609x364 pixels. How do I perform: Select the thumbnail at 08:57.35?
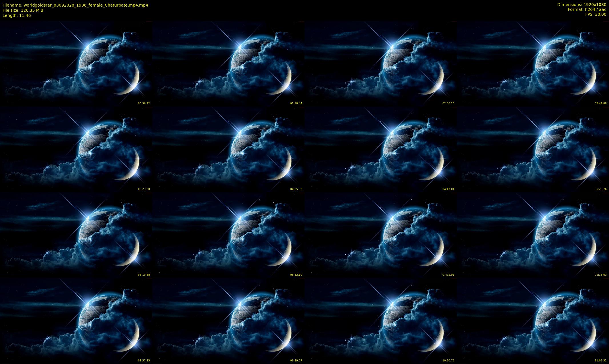76,321
